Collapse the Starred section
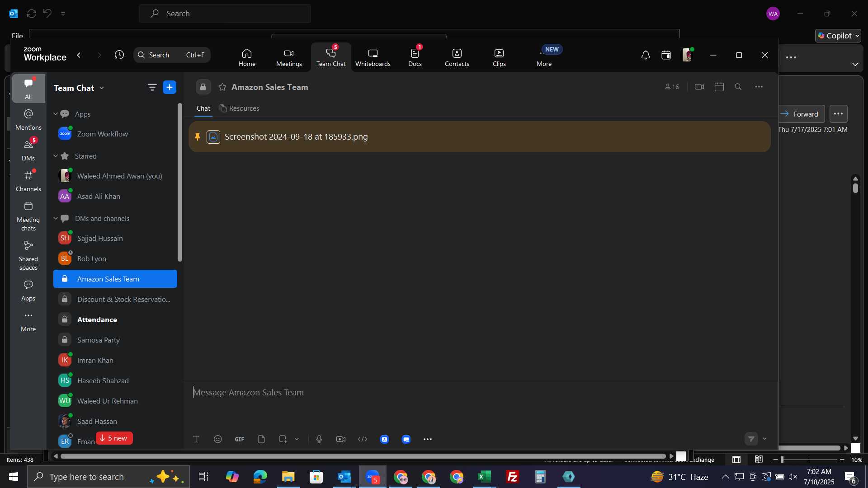 pyautogui.click(x=56, y=156)
